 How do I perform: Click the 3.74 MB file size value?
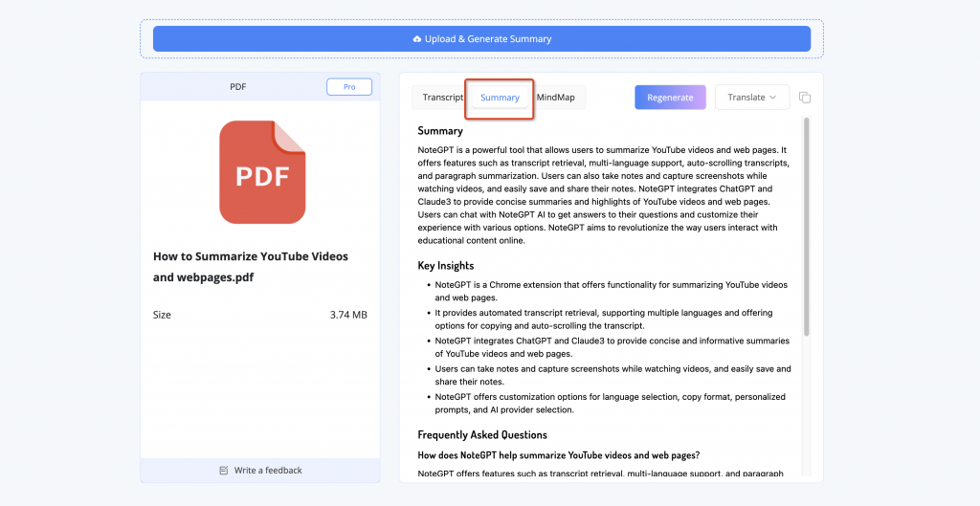click(x=348, y=315)
